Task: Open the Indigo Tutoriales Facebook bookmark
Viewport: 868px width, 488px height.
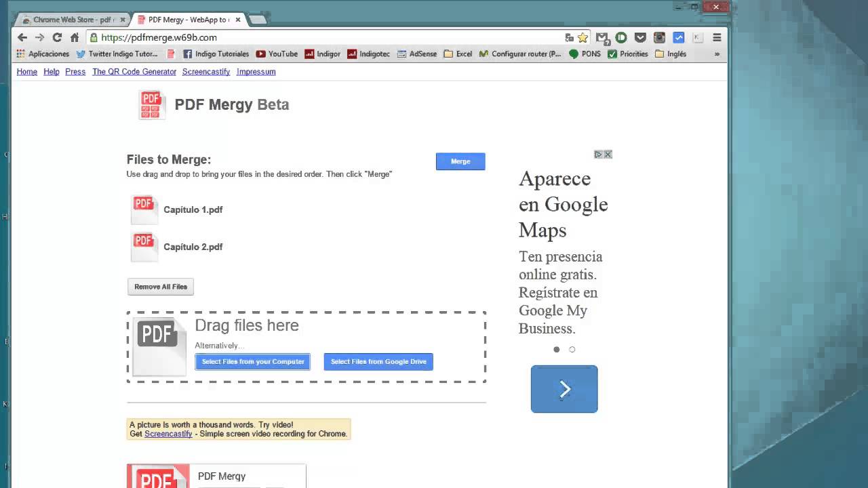Action: tap(216, 54)
